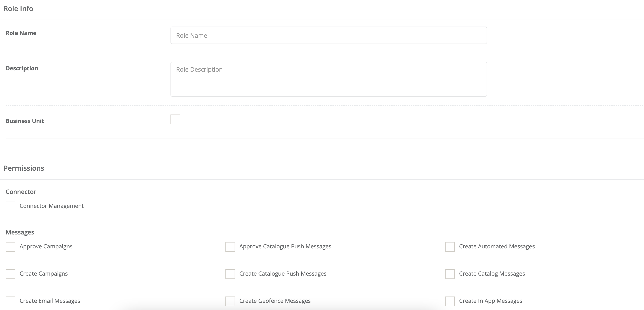Viewport: 644px width, 310px height.
Task: Toggle the Business Unit checkbox
Action: [x=175, y=119]
